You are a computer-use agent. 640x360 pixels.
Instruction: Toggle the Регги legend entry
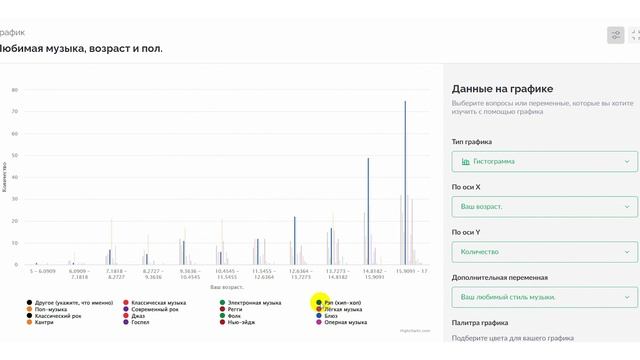231,309
